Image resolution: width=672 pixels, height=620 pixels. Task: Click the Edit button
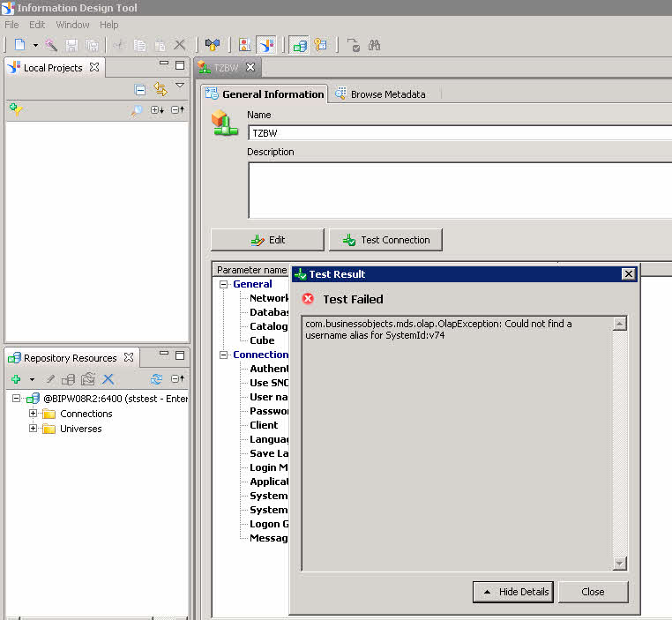pyautogui.click(x=267, y=240)
